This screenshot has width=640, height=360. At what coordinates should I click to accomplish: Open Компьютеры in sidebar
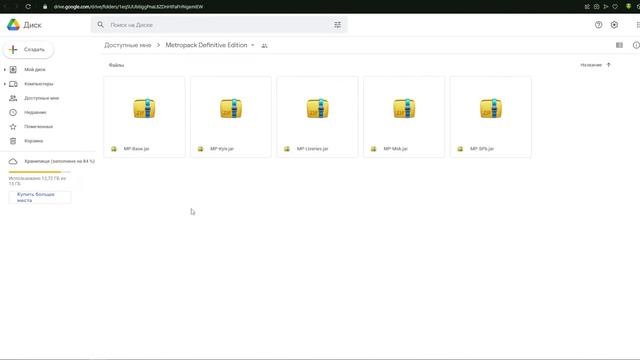tap(38, 84)
